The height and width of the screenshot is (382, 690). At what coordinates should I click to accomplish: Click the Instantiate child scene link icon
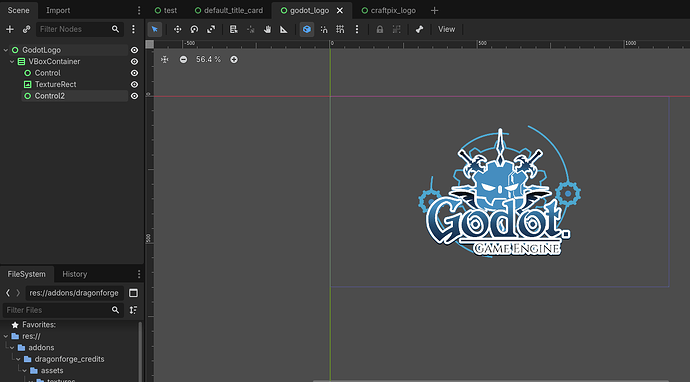click(26, 29)
